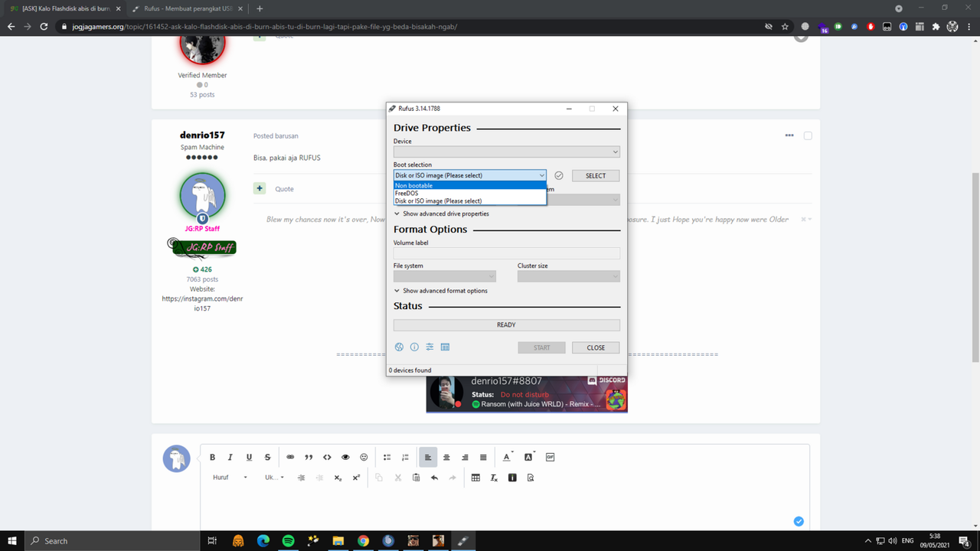This screenshot has height=551, width=980.
Task: Switch to the Rufus browser tab
Action: [186, 8]
